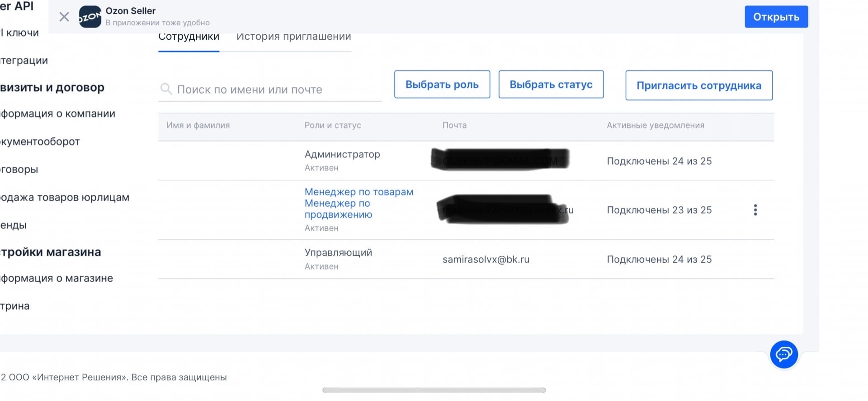Focus the Поиск по имени или почте field

pos(270,90)
